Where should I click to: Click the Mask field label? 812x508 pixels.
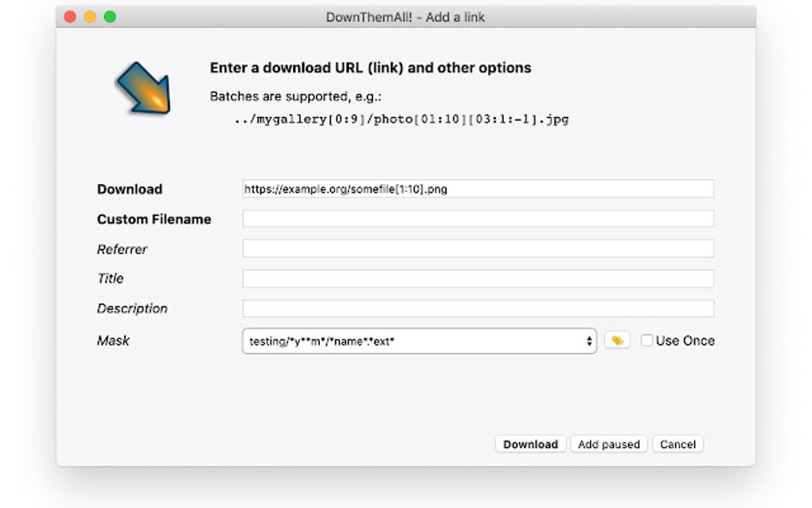(x=113, y=340)
